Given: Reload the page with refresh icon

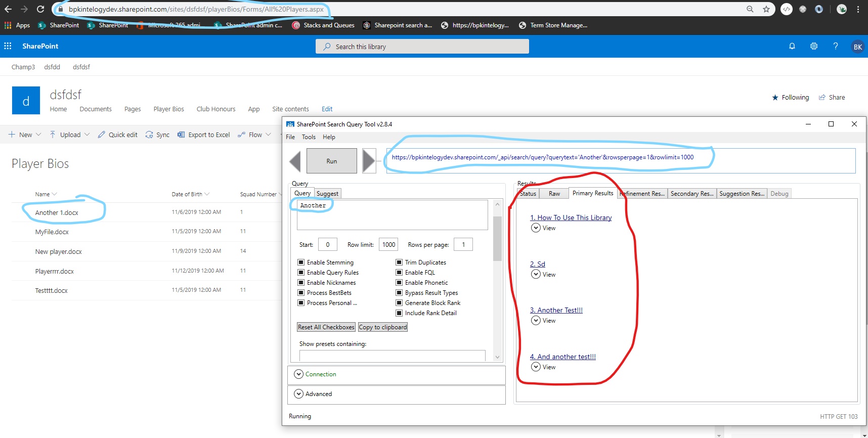Looking at the screenshot, I should click(40, 9).
